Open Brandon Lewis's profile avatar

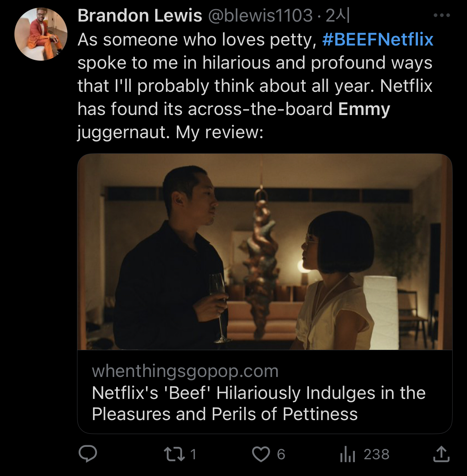[41, 34]
